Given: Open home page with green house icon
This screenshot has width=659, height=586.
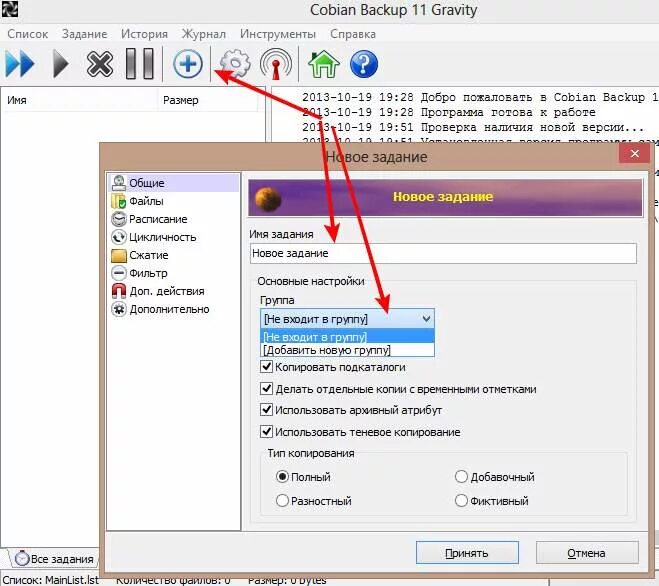Looking at the screenshot, I should [x=324, y=64].
